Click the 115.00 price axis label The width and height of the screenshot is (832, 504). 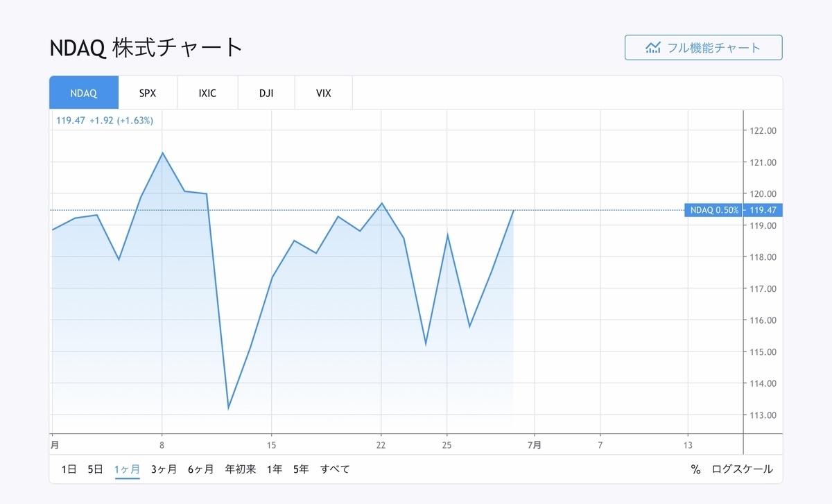click(763, 351)
